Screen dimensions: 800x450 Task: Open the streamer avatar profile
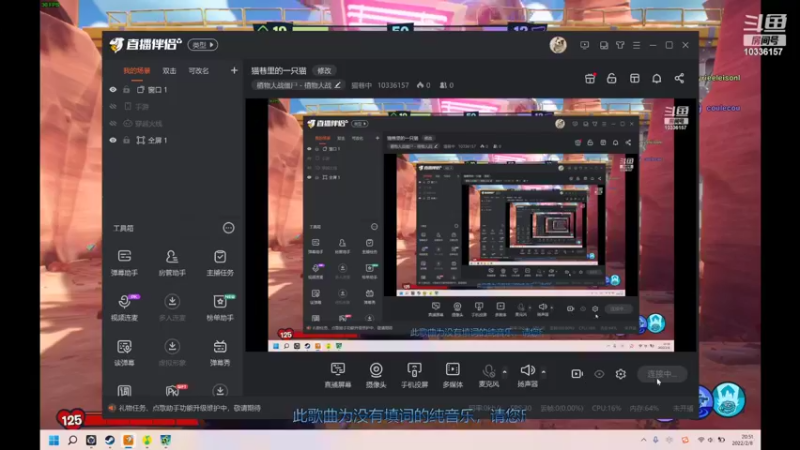coord(558,45)
